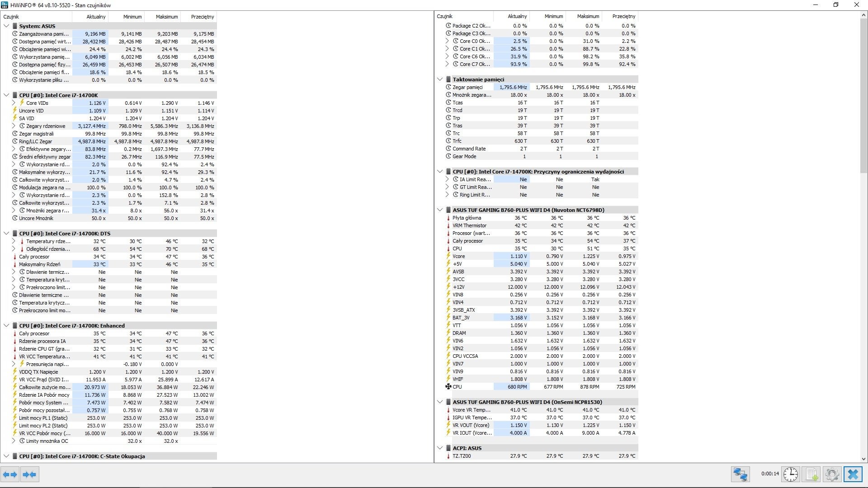
Task: Click the vertical scrollbar down arrow
Action: click(x=863, y=459)
